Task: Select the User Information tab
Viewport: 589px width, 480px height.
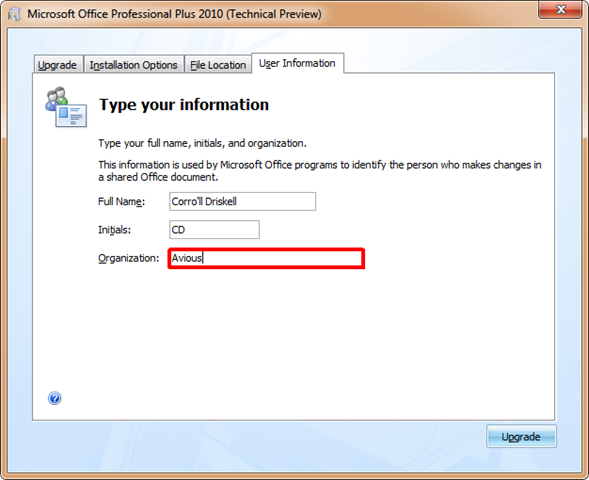Action: (297, 63)
